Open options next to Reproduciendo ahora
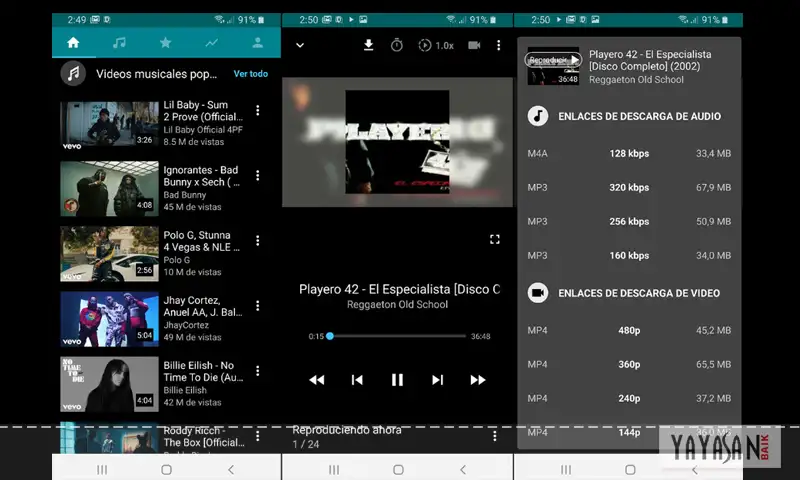 (494, 436)
